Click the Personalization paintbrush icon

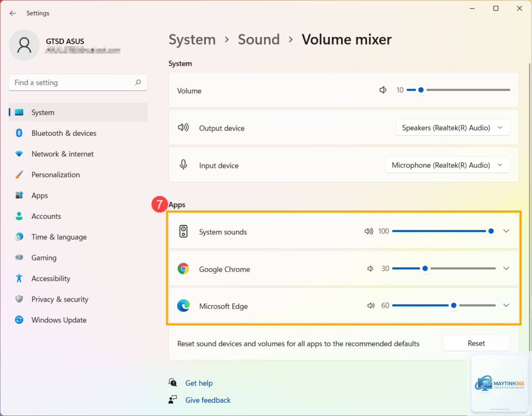tap(19, 175)
